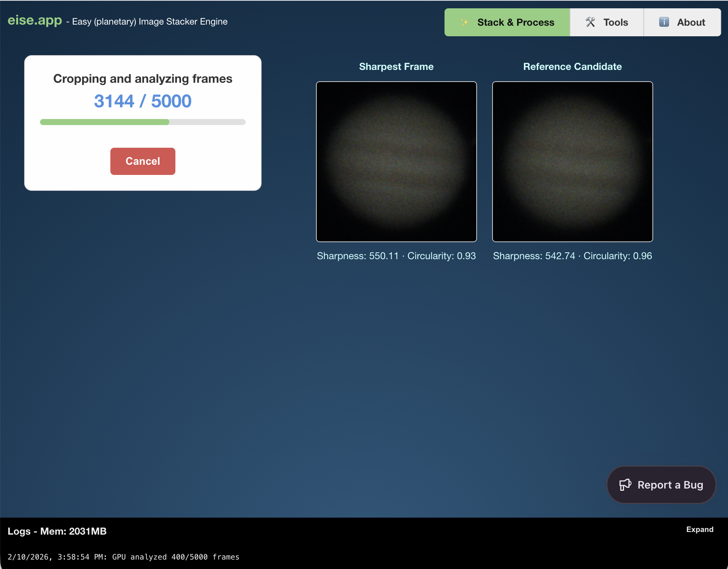Screen dimensions: 728x569
Task: Click the GPU analyzed frames log entry
Action: click(124, 557)
